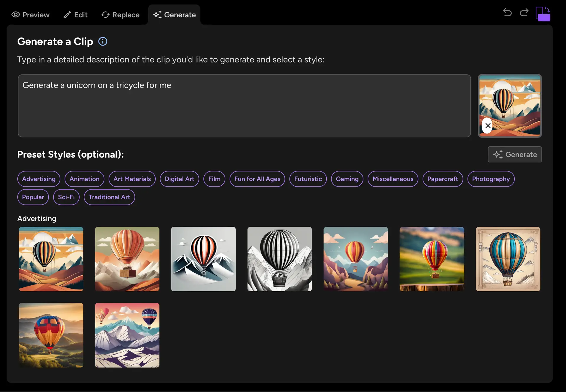Viewport: 566px width, 392px height.
Task: Toggle the Sci-Fi style filter
Action: (66, 196)
